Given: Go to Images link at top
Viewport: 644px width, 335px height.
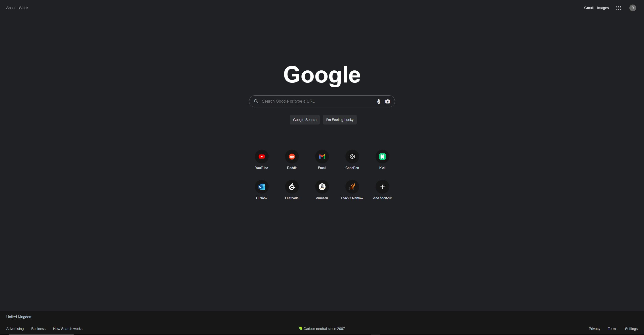Looking at the screenshot, I should point(603,8).
